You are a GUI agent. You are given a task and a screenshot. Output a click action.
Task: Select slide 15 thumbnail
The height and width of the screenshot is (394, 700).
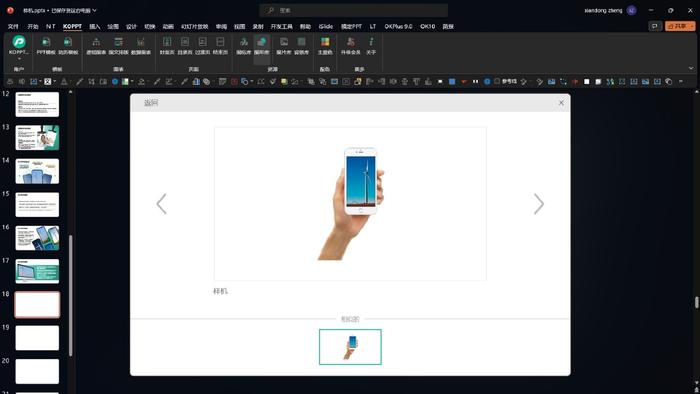click(37, 204)
